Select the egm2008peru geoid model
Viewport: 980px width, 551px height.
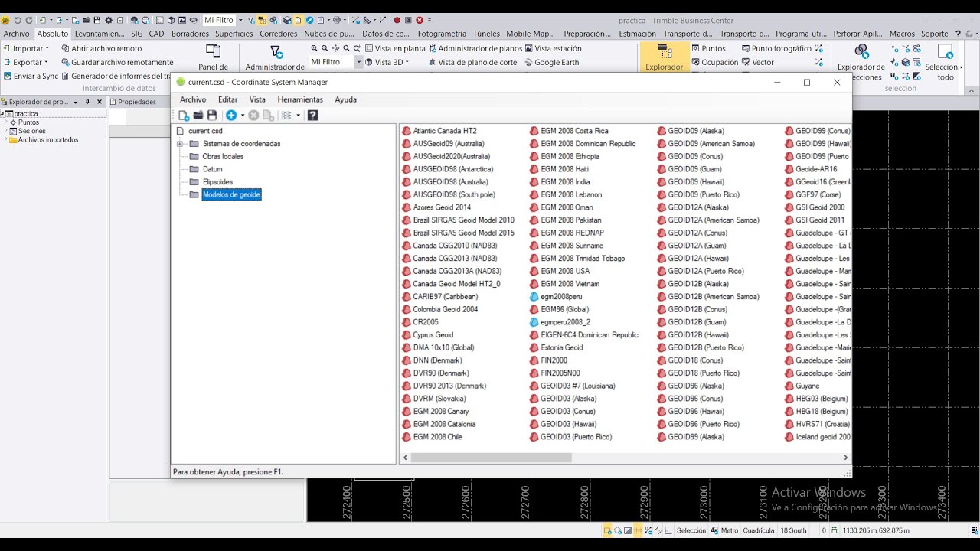click(x=561, y=297)
